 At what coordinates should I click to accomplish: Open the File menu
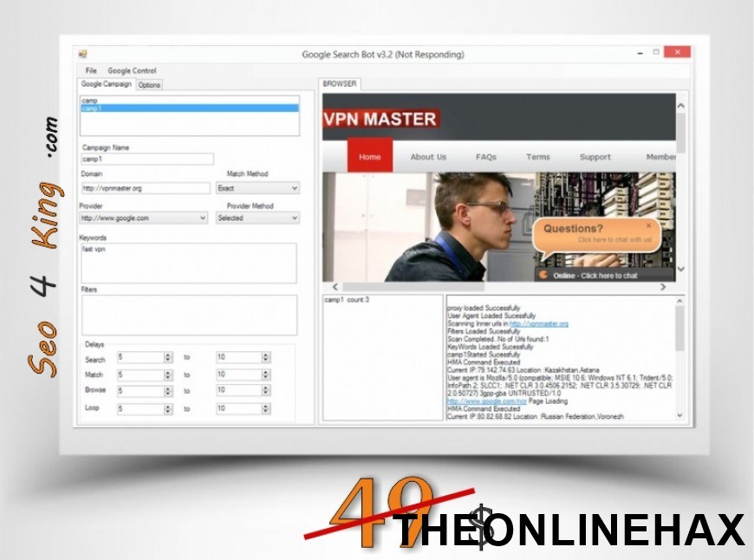(91, 71)
